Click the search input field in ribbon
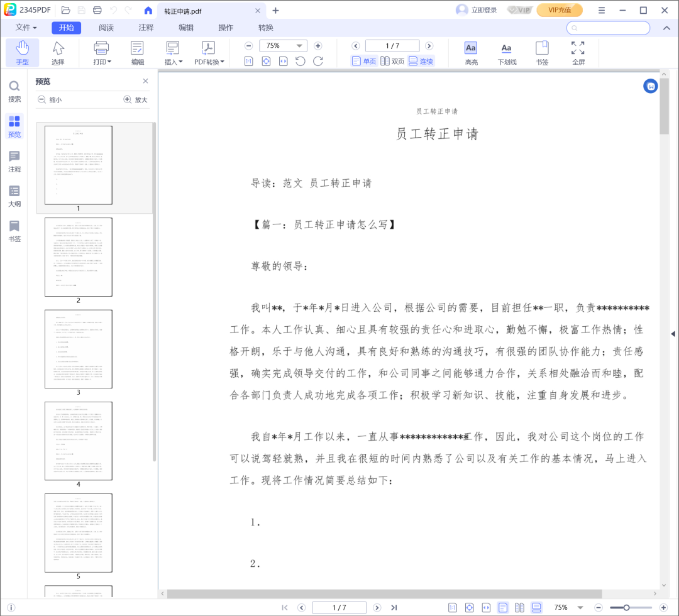Screen dimensions: 679x616 [x=608, y=28]
